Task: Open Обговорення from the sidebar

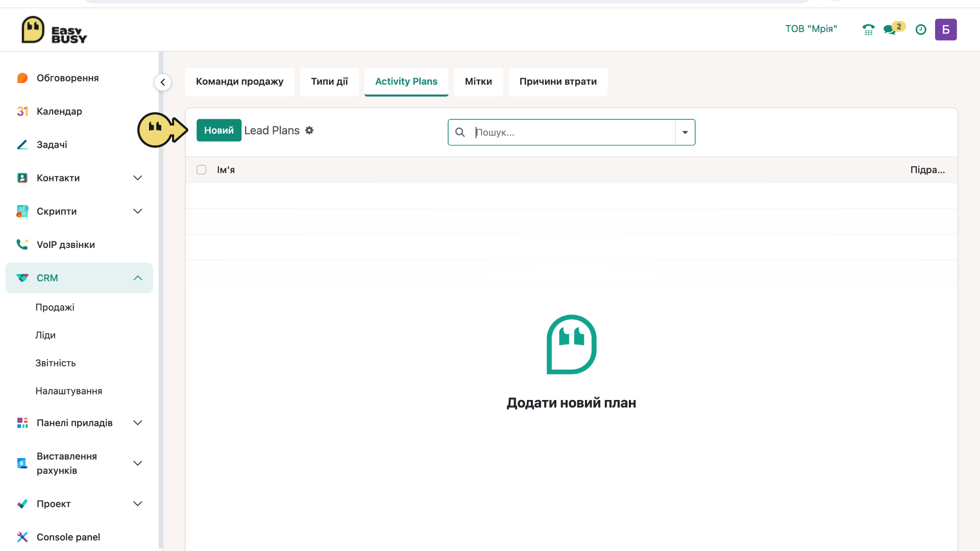Action: pyautogui.click(x=68, y=78)
